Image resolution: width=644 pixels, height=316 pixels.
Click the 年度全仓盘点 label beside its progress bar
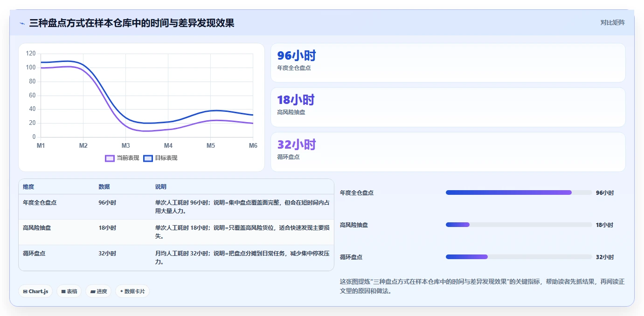tap(357, 193)
